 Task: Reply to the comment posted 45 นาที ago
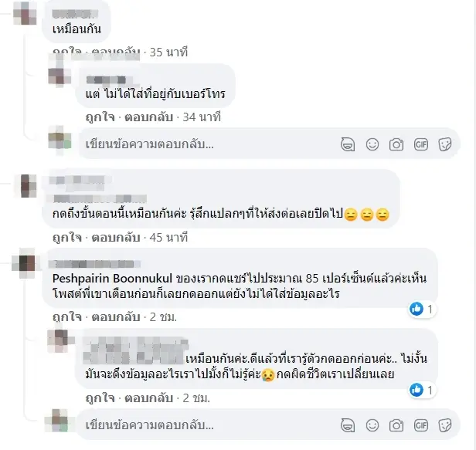tap(115, 238)
